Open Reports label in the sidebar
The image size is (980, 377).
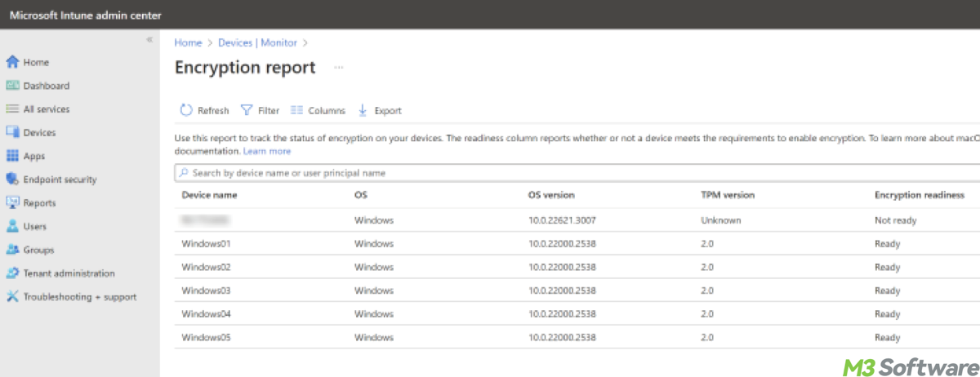[x=39, y=203]
